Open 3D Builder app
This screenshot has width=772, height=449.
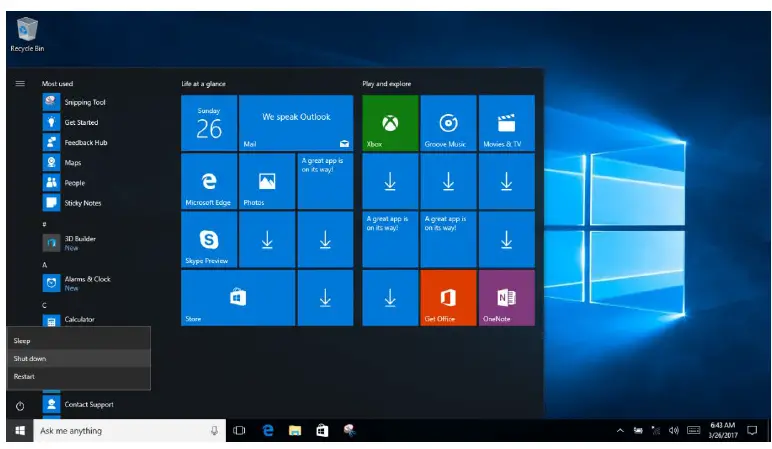(69, 243)
